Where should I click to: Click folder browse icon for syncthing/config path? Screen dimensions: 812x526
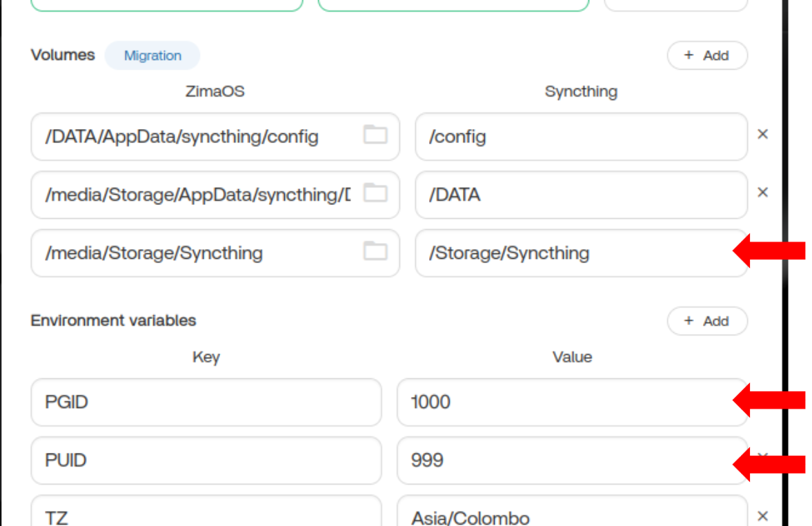click(x=375, y=135)
